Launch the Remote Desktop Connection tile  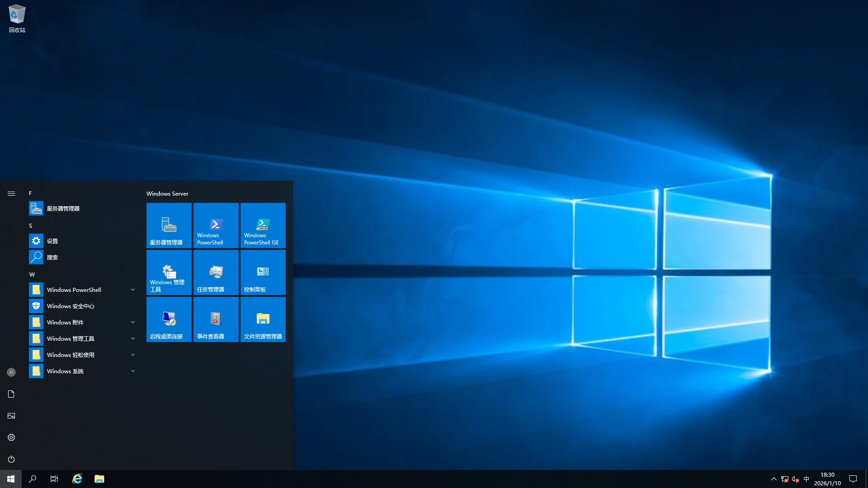tap(169, 319)
